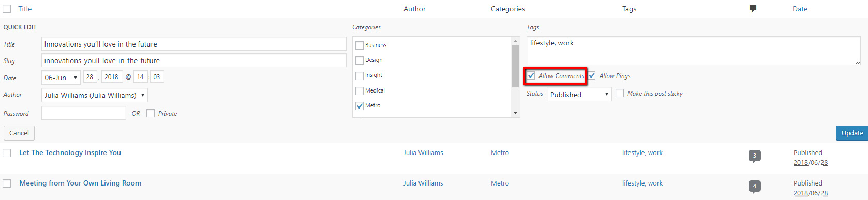Sort posts by Date column
Image resolution: width=868 pixels, height=200 pixels.
point(800,9)
